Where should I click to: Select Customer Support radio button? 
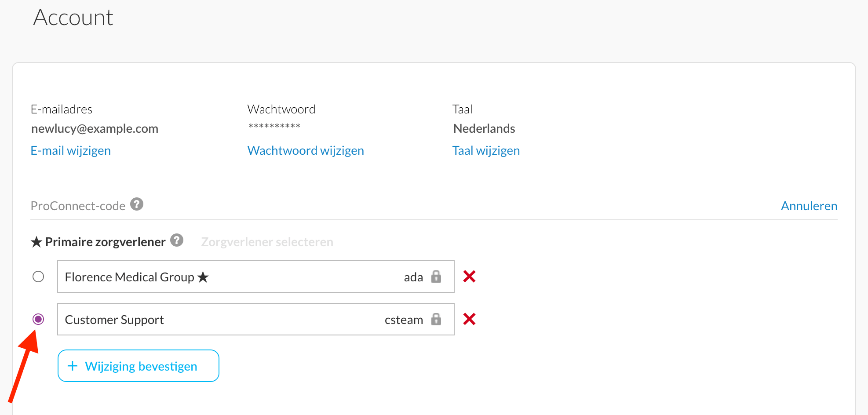click(x=38, y=319)
